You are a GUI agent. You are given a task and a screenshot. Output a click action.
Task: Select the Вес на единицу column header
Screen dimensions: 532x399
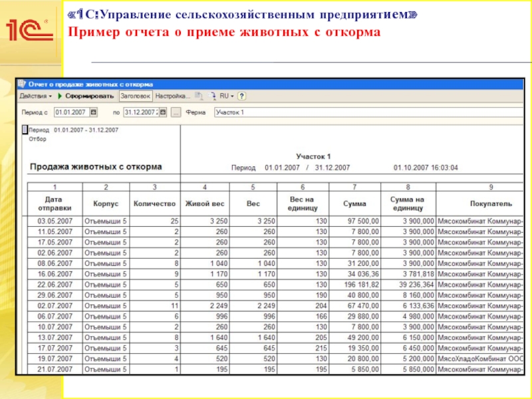[x=303, y=203]
